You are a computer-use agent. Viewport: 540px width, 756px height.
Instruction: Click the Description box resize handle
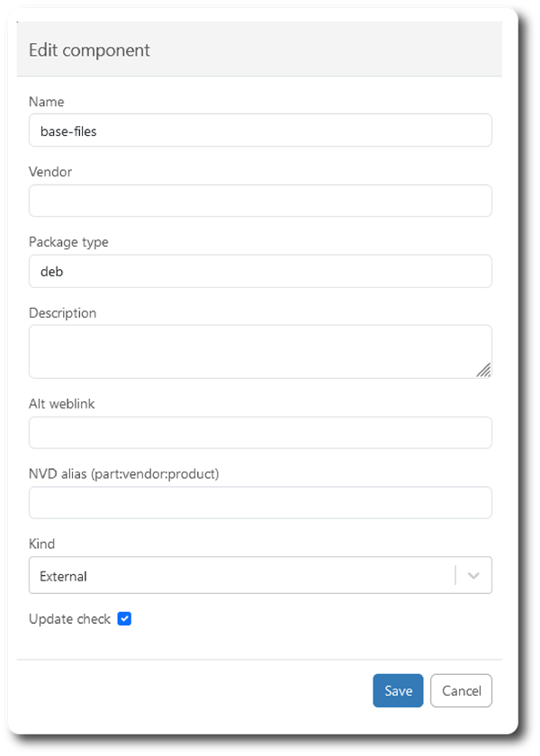(x=483, y=369)
